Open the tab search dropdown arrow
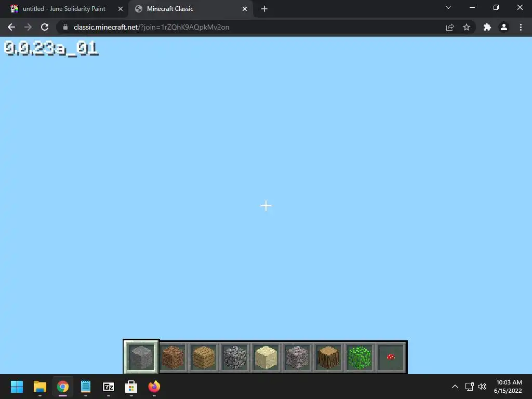 click(x=448, y=7)
